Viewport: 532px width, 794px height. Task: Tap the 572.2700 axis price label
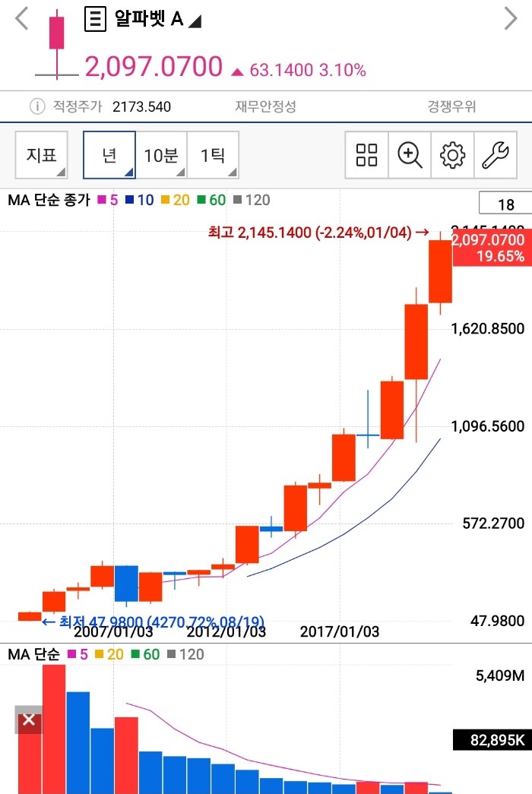click(x=493, y=523)
